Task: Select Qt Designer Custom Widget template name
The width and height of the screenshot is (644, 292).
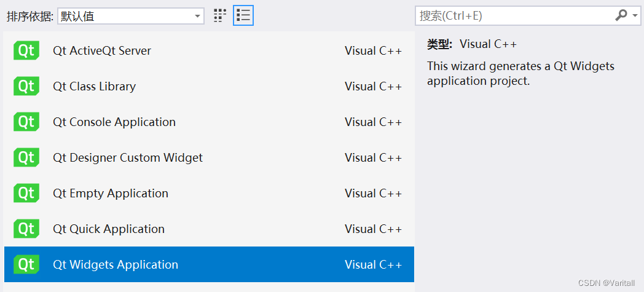Action: click(x=128, y=158)
